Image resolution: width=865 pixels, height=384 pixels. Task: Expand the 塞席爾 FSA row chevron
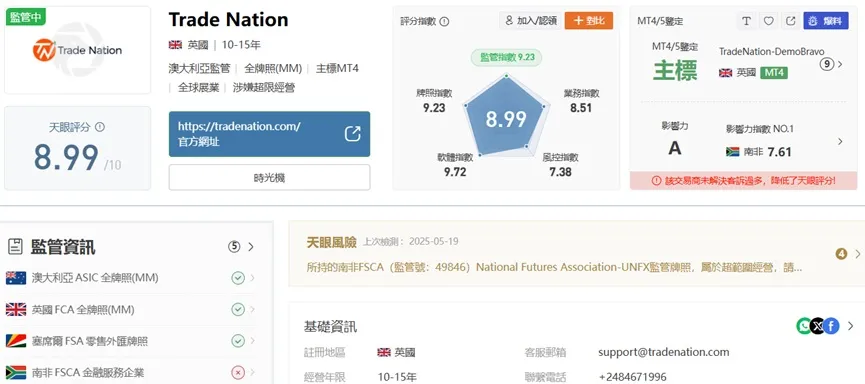pyautogui.click(x=253, y=341)
